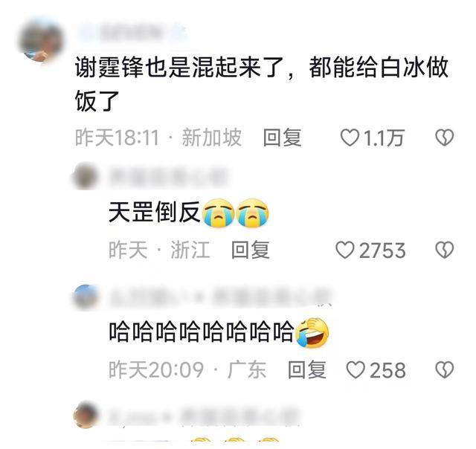This screenshot has width=476, height=449.
Task: Open avatar of 哈哈哈 commenter
Action: point(86,297)
